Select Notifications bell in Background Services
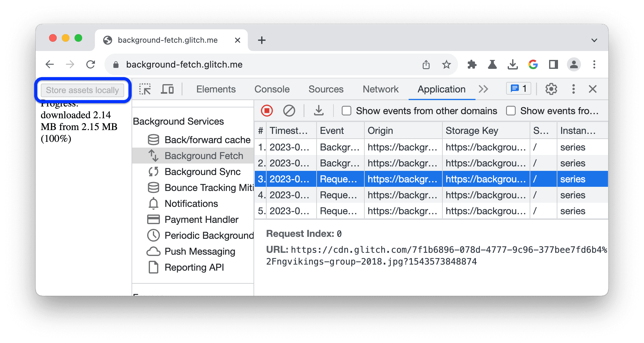The image size is (644, 343). 154,203
